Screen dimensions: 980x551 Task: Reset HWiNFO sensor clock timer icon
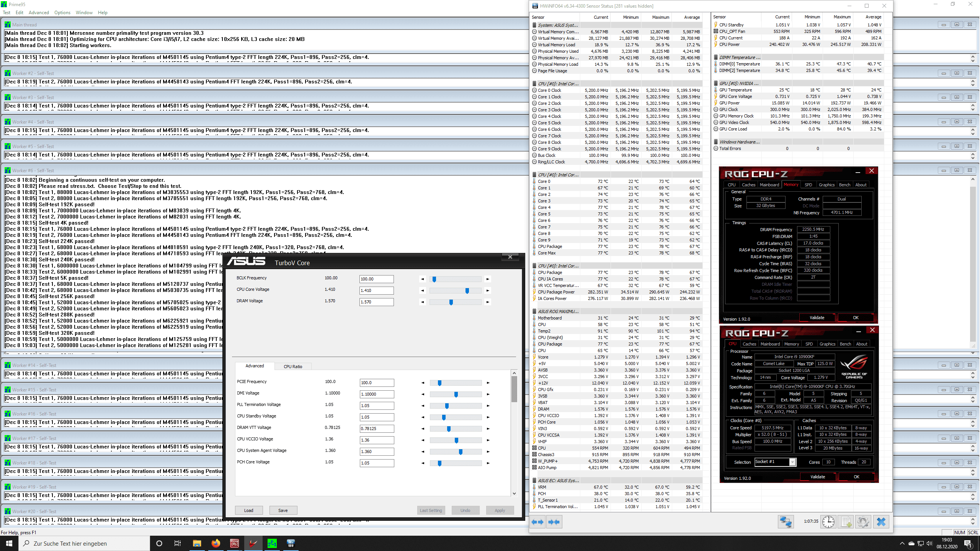click(x=828, y=522)
